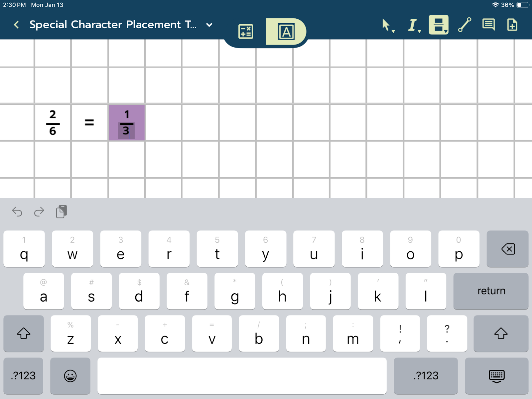This screenshot has width=532, height=399.
Task: Tap the undo arrow above keyboard
Action: [17, 212]
